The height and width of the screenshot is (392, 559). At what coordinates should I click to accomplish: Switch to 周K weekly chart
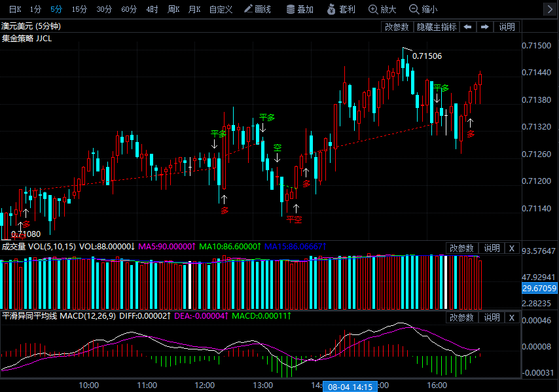[173, 9]
